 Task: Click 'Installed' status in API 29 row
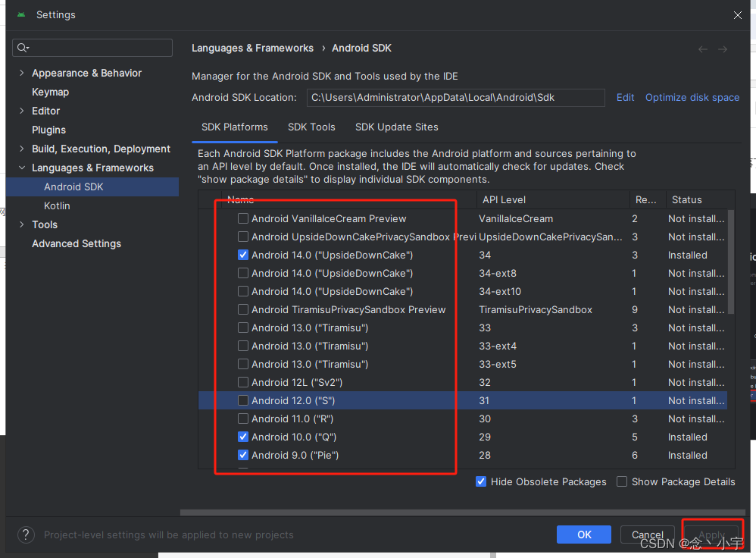tap(688, 437)
